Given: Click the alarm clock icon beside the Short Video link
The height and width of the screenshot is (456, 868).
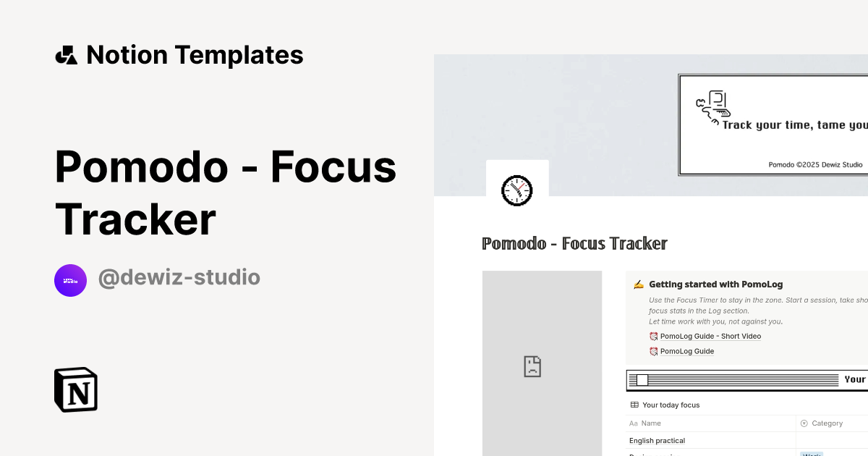Looking at the screenshot, I should point(654,336).
